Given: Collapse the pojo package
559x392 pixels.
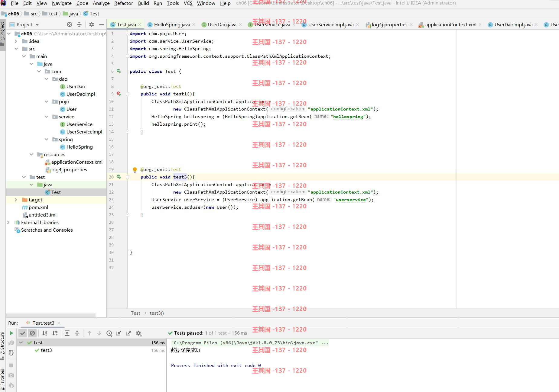Looking at the screenshot, I should coord(47,101).
